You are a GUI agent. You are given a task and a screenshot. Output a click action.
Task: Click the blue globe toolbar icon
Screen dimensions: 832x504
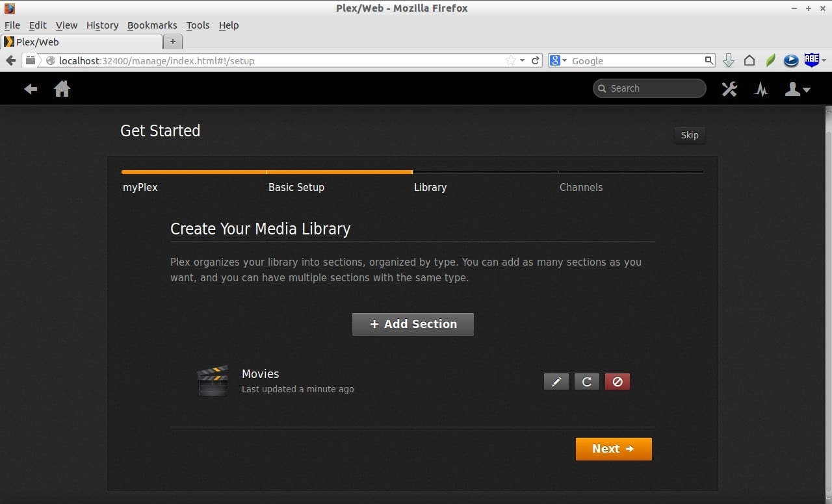click(791, 60)
